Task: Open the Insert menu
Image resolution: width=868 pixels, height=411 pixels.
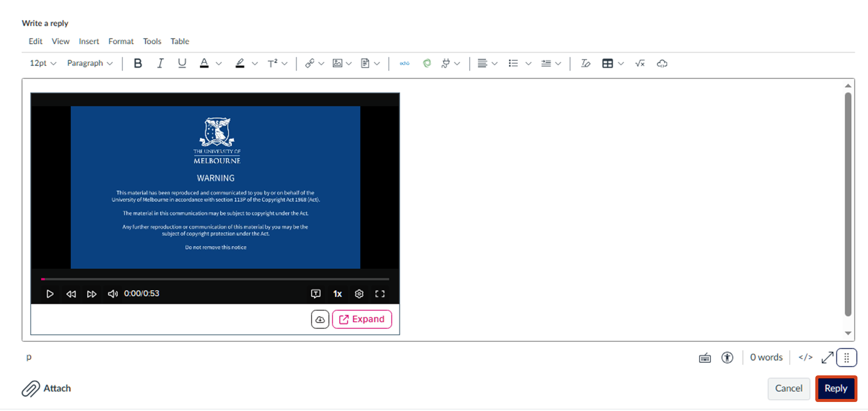Action: pyautogui.click(x=89, y=41)
